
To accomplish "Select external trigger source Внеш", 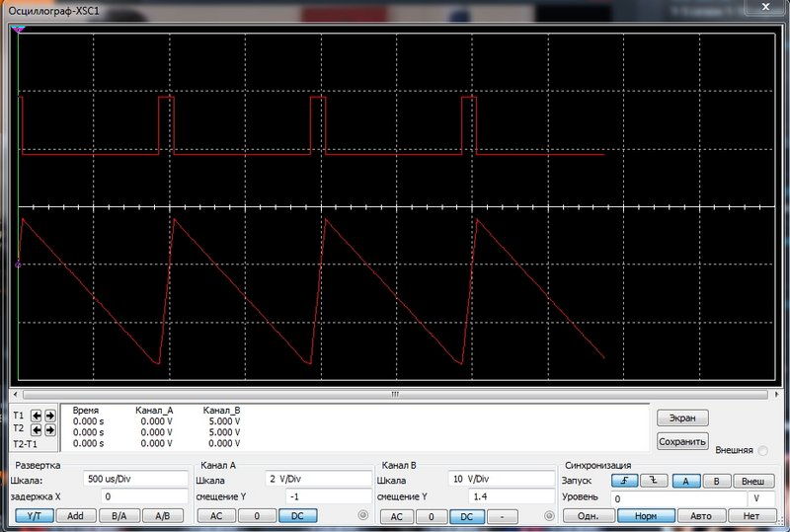I will tap(752, 481).
